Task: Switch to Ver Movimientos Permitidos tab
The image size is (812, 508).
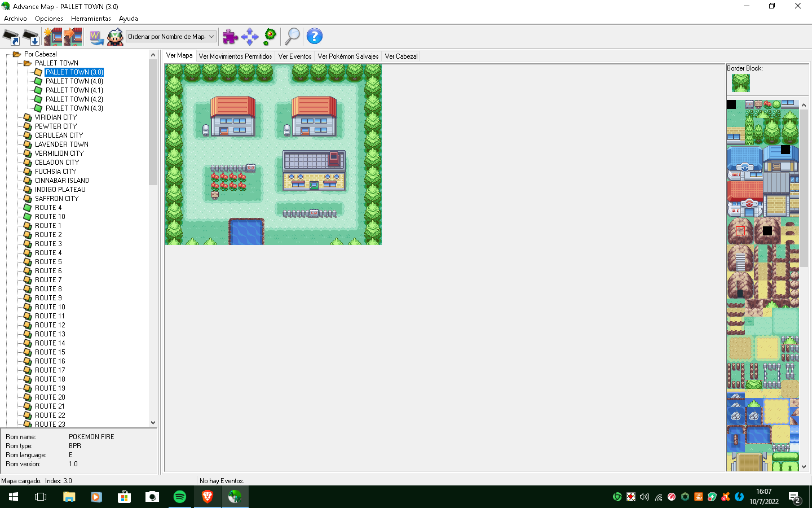Action: tap(235, 56)
